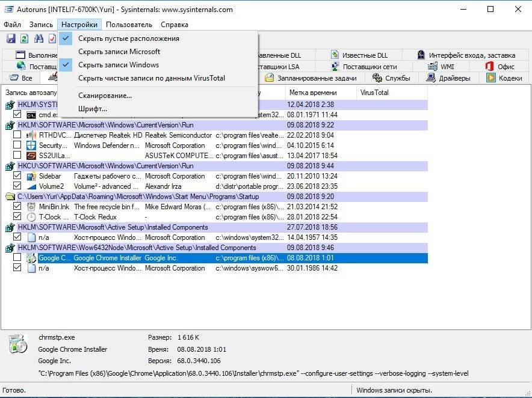Open the Службы tab
This screenshot has width=532, height=398.
tap(392, 78)
